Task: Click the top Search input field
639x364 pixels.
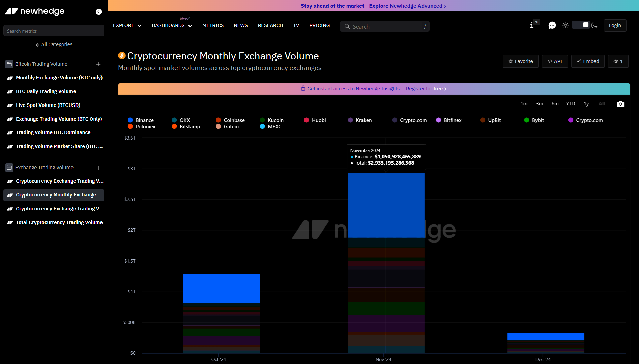Action: click(384, 26)
